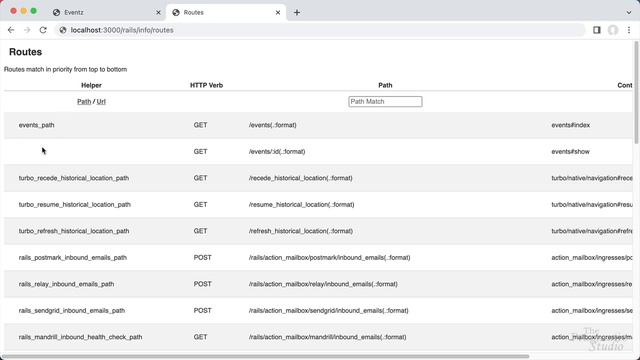The image size is (640, 360).
Task: Switch to the Eventz tab
Action: (106, 12)
